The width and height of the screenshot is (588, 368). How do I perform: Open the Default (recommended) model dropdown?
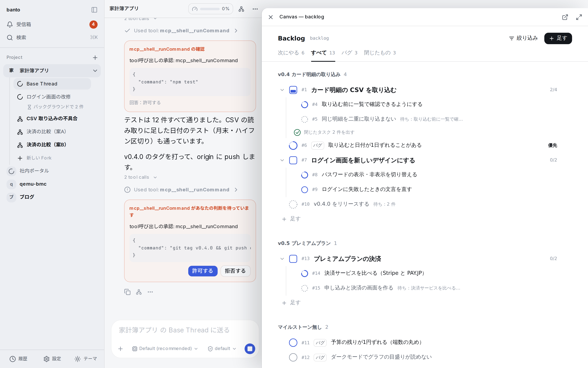coord(165,349)
